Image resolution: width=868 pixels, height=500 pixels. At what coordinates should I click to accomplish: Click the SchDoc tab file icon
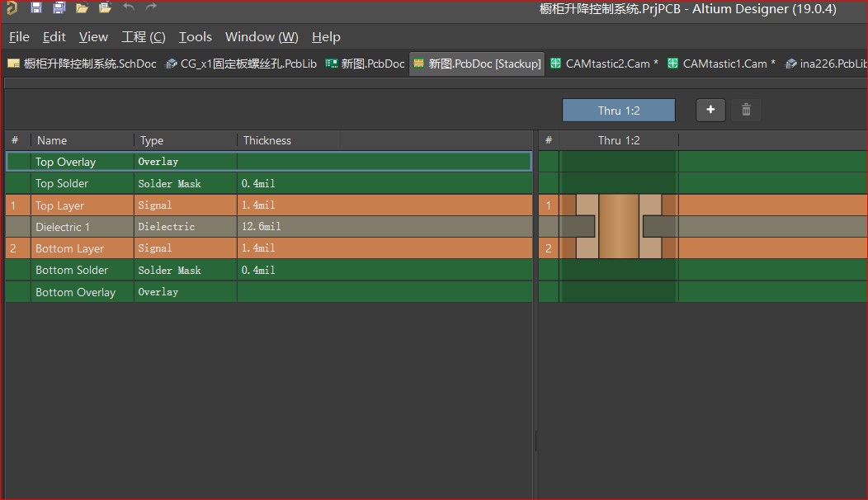(14, 64)
